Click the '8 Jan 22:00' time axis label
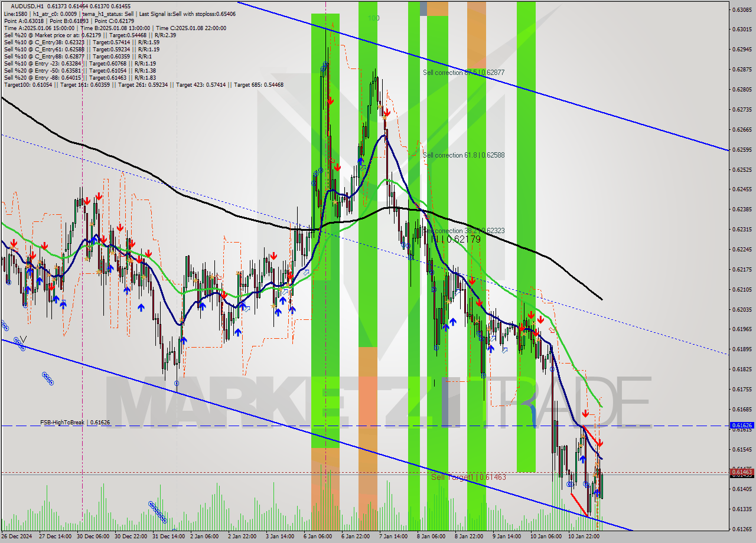This screenshot has width=756, height=543. coord(470,537)
